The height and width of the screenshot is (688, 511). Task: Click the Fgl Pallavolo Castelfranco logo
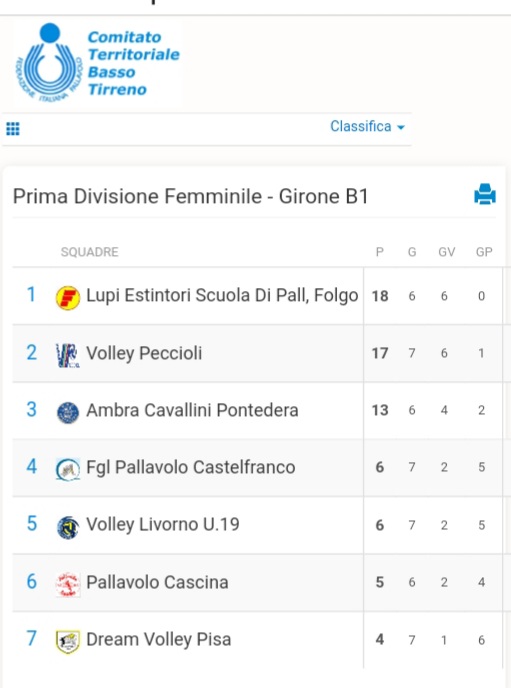point(68,469)
